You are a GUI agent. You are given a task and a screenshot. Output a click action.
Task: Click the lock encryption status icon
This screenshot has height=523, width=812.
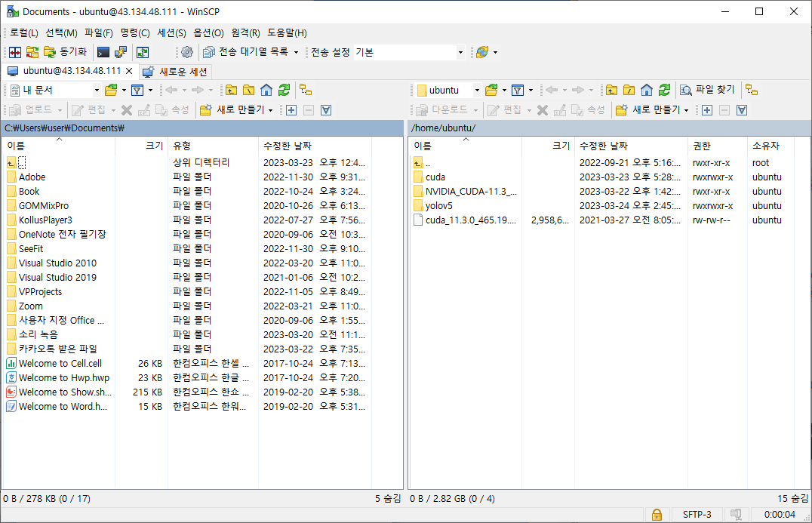(x=657, y=515)
